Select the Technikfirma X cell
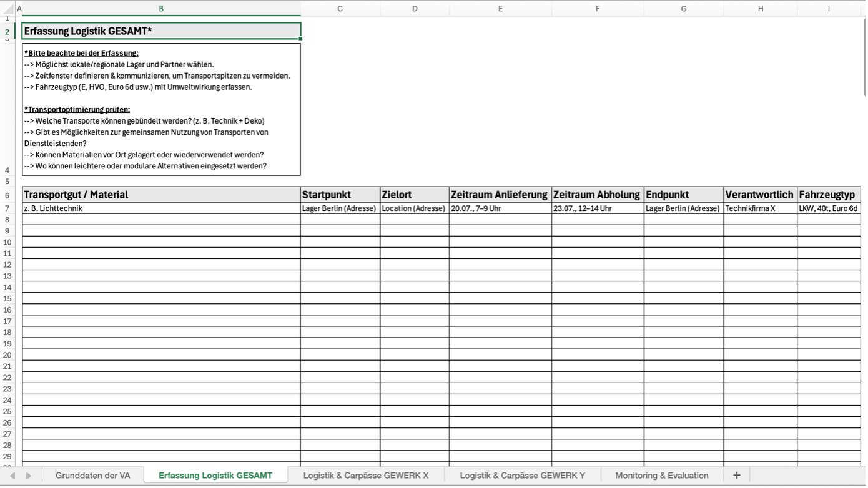Viewport: 868px width, 488px height. (761, 208)
